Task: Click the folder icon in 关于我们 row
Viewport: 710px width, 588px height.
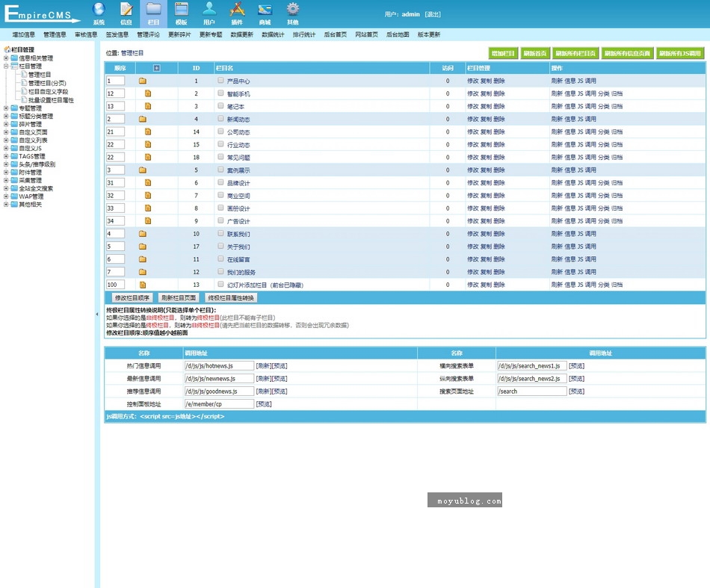Action: [x=143, y=247]
